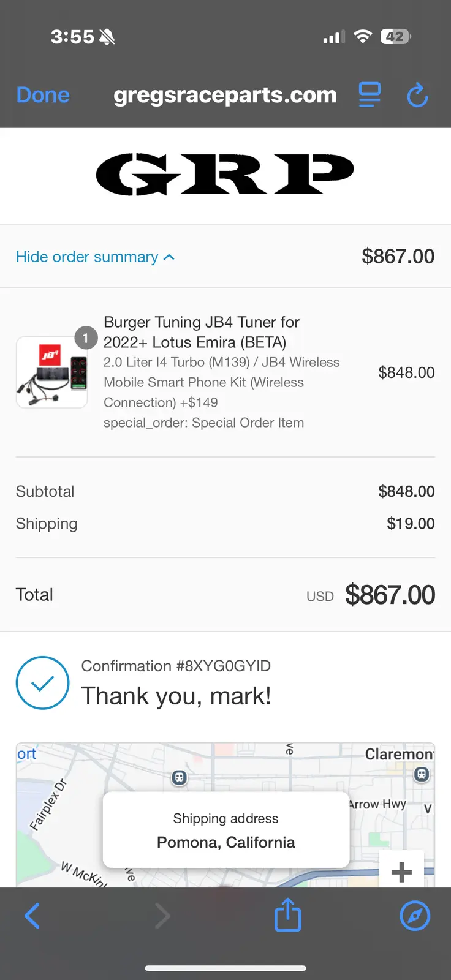The image size is (451, 980).
Task: Tap the Done button
Action: click(x=43, y=95)
